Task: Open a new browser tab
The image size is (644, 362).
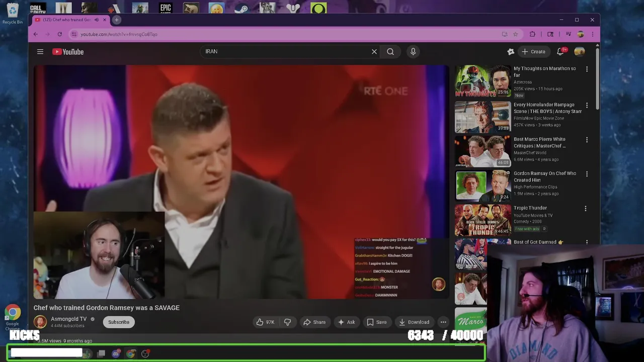Action: [x=117, y=20]
